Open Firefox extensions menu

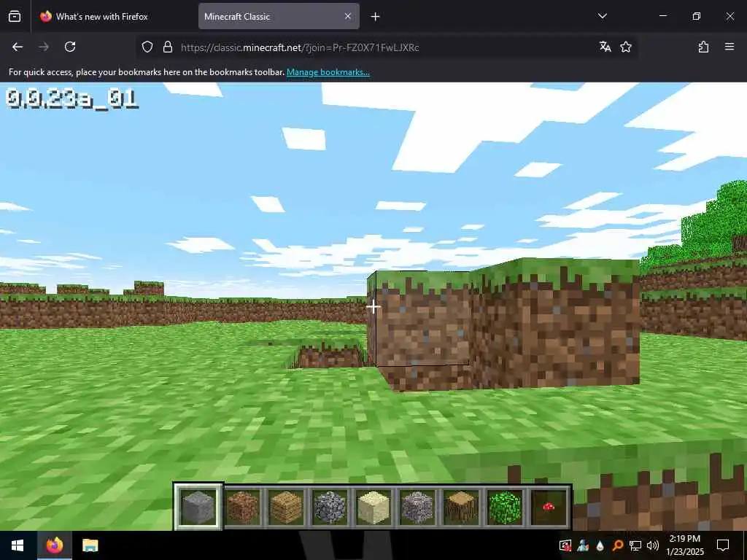point(703,47)
